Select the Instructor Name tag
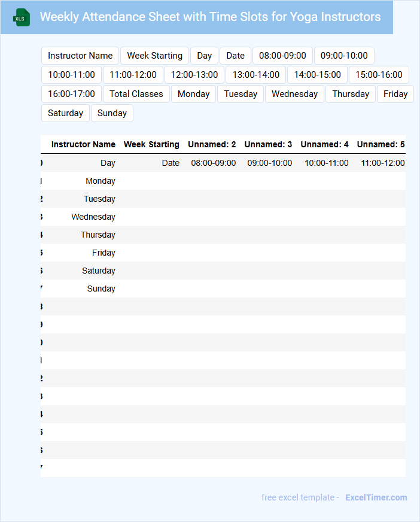 (x=80, y=56)
